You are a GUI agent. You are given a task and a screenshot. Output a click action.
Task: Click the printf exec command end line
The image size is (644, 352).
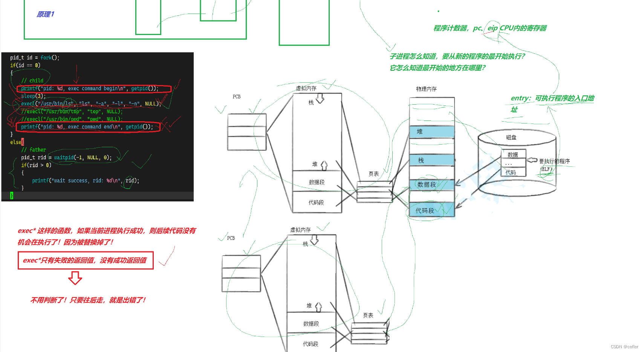(87, 127)
